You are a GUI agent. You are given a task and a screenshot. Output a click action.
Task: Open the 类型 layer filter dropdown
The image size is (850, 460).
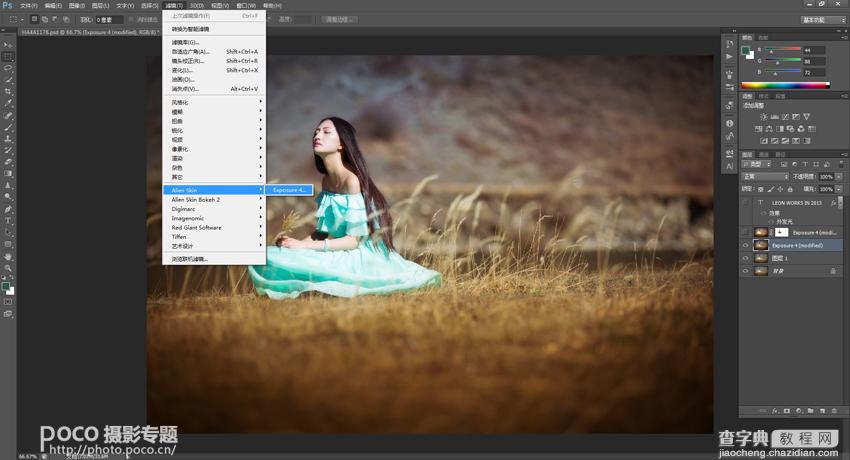point(757,164)
